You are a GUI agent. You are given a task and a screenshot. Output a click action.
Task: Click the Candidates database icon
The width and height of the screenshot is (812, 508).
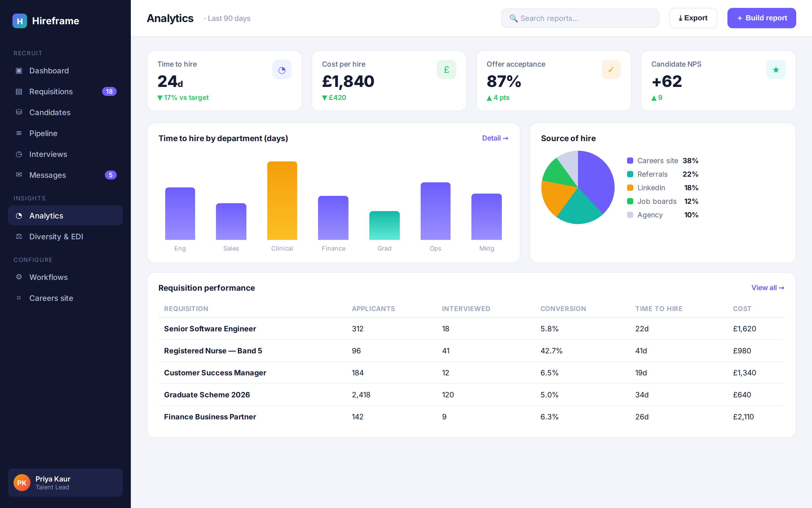point(19,112)
